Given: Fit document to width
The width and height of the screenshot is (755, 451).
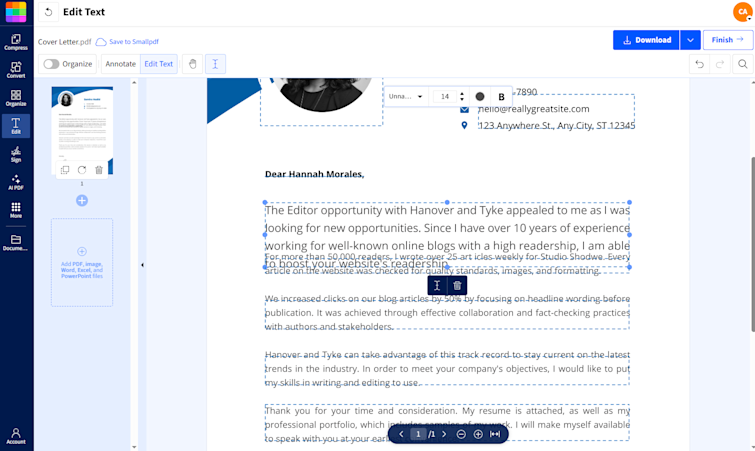Looking at the screenshot, I should (495, 434).
